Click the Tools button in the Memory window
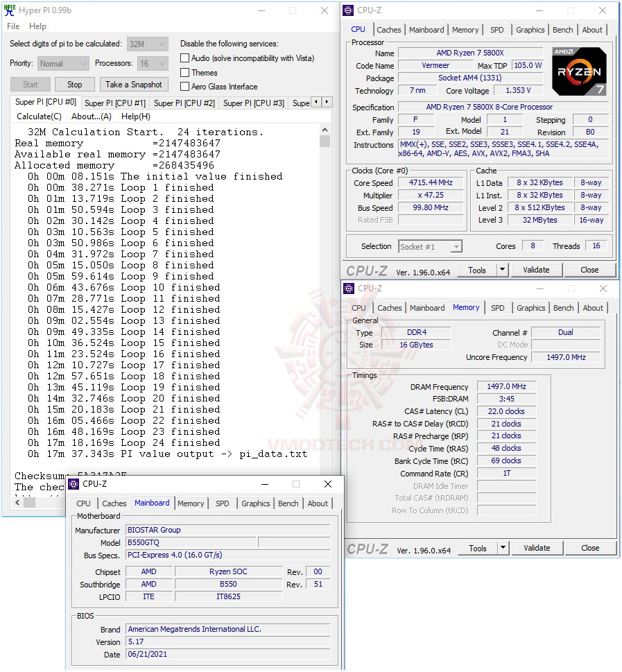Viewport: 622px width, 672px height. pyautogui.click(x=478, y=548)
